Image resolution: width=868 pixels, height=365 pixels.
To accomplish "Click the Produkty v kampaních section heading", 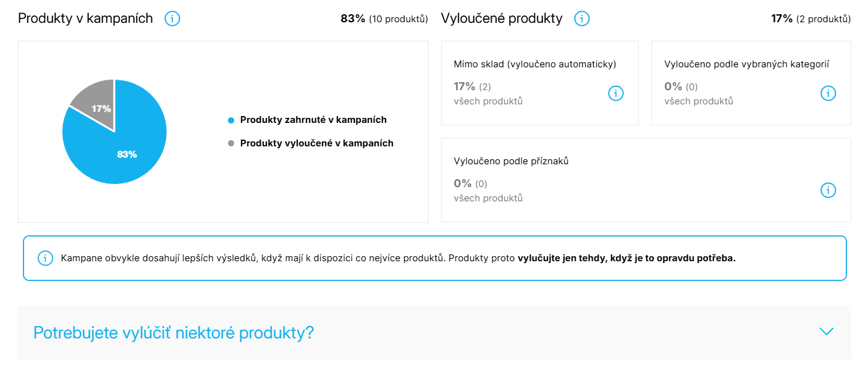I will [x=85, y=19].
